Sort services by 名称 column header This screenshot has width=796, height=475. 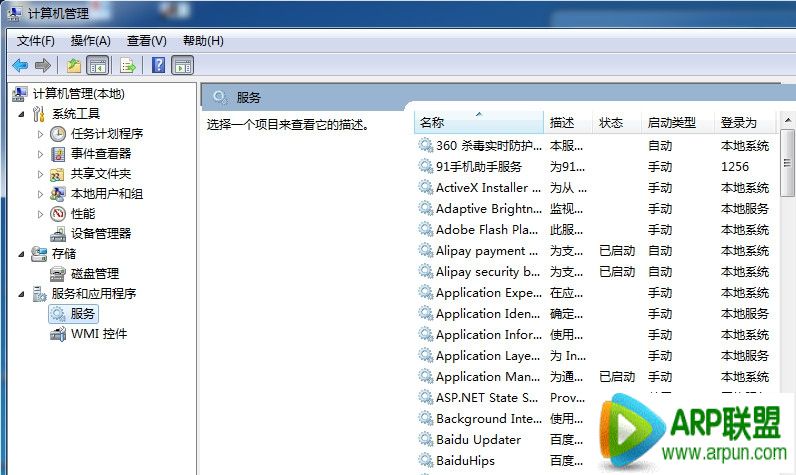coord(479,123)
